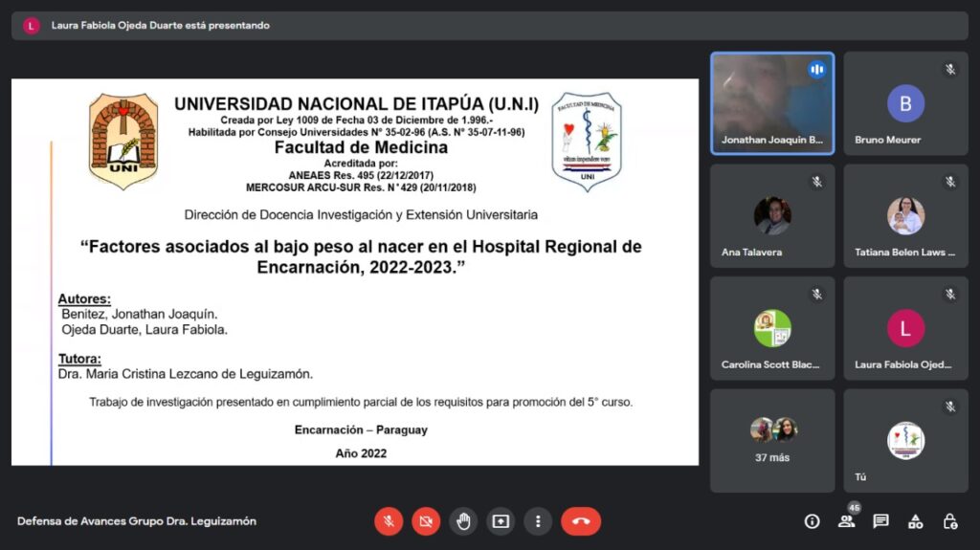Click Carolina Scott's participant tile

(771, 328)
